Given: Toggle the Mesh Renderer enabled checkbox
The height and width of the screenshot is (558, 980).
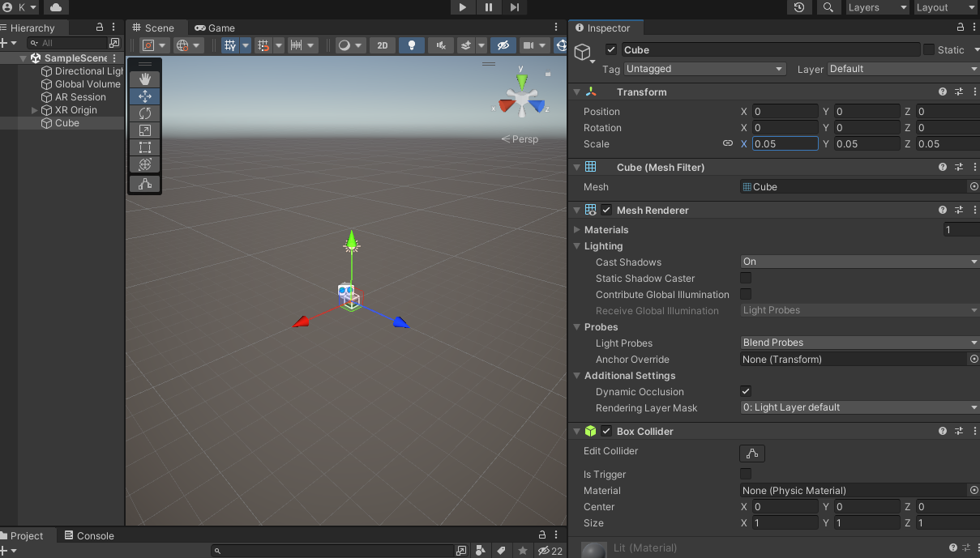Looking at the screenshot, I should 606,211.
